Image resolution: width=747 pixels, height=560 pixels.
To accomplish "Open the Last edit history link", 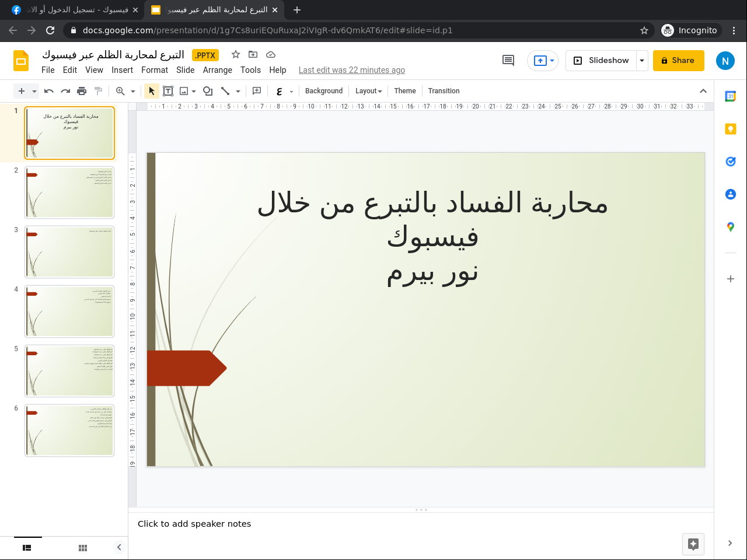I will point(351,70).
